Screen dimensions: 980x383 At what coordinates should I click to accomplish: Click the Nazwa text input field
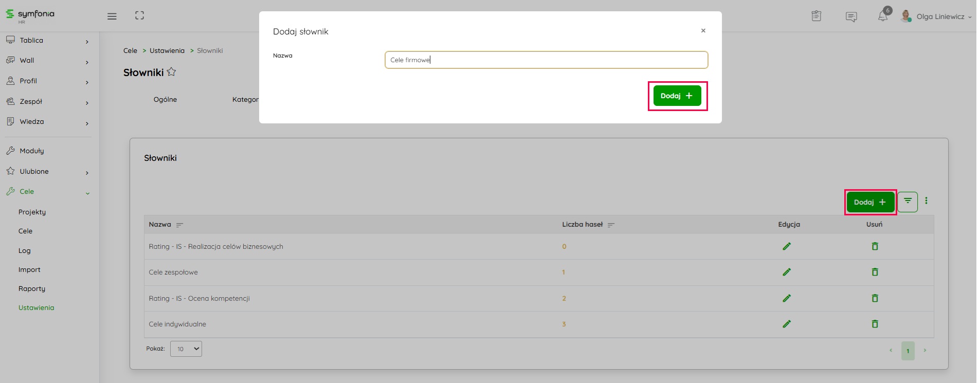click(546, 60)
